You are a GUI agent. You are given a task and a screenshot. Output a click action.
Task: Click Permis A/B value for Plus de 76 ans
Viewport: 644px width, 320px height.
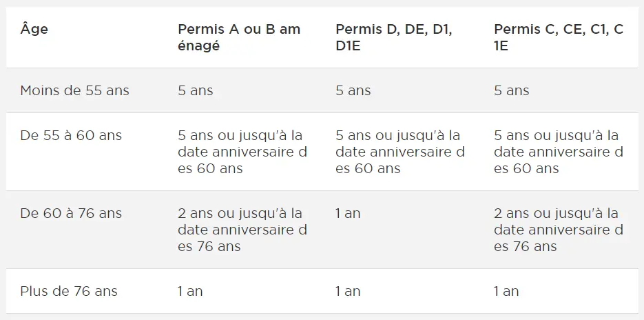click(190, 291)
